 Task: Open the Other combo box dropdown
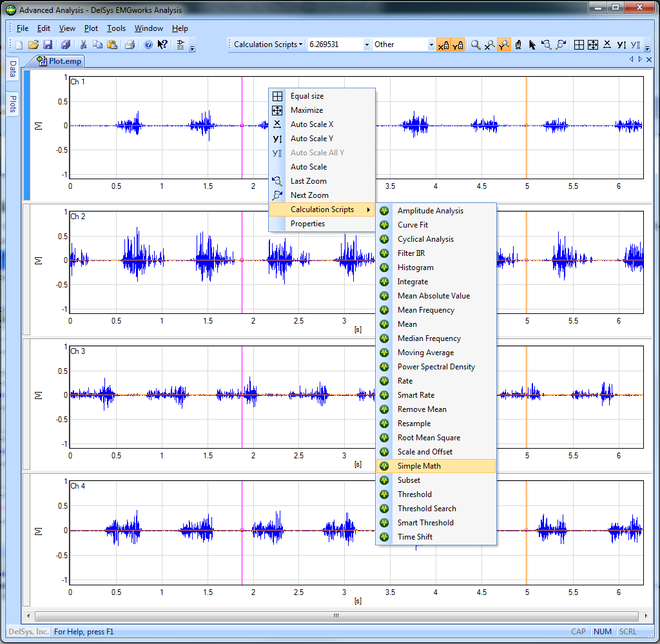[x=431, y=44]
